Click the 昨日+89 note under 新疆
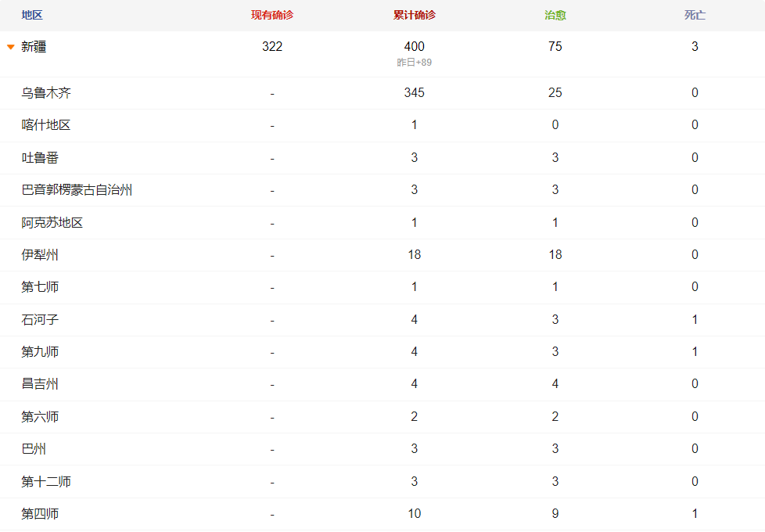The width and height of the screenshot is (765, 532). pyautogui.click(x=415, y=63)
